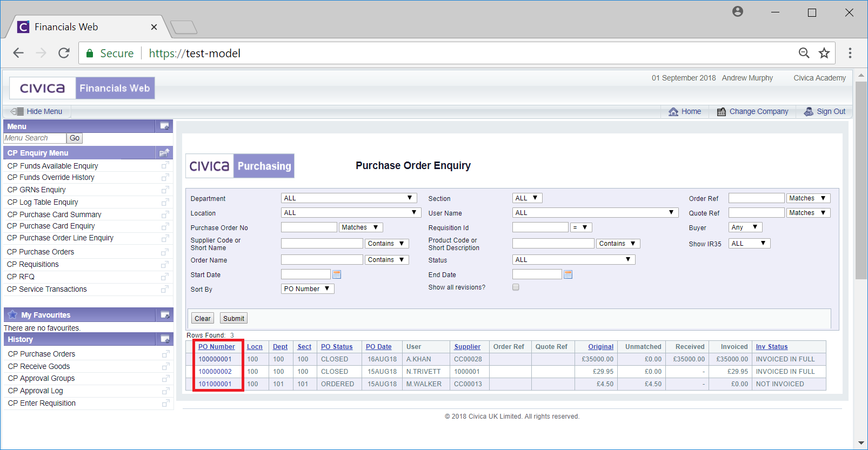Screen dimensions: 868x450
Task: Collapse History panel icon
Action: pos(165,339)
